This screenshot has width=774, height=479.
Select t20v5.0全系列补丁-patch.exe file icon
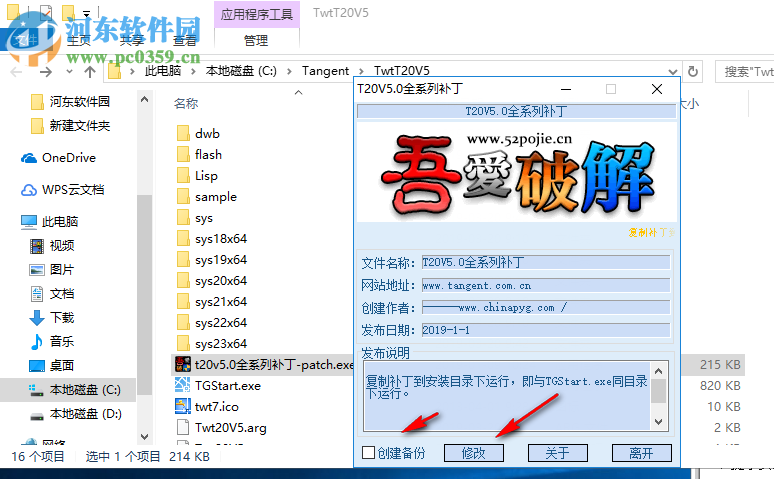(x=183, y=364)
